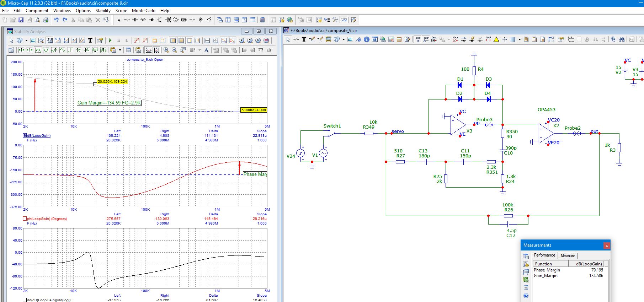644x302 pixels.
Task: Click the binoculars Find icon in schematic toolbar
Action: (622, 39)
